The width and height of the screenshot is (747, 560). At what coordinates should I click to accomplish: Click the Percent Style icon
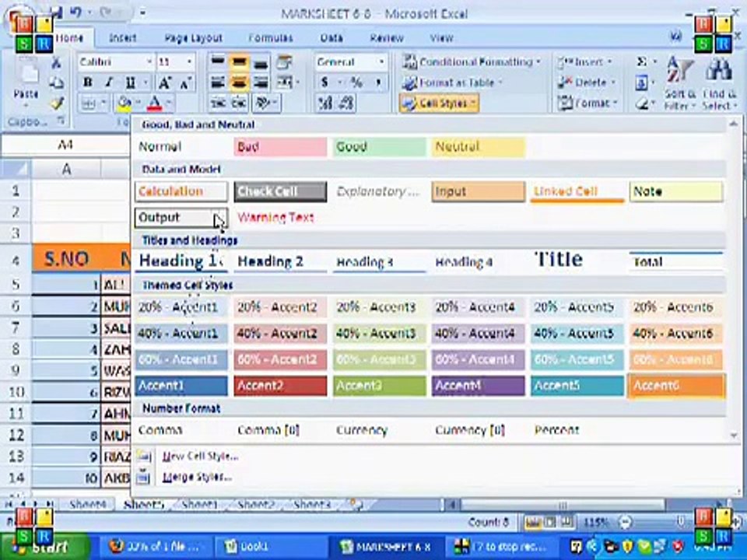point(356,82)
